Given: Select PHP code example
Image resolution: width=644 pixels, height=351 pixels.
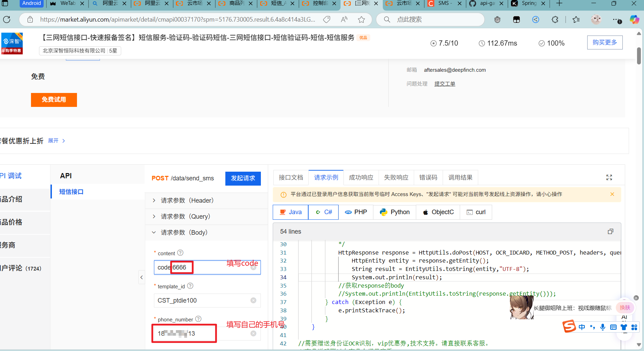Looking at the screenshot, I should pyautogui.click(x=356, y=212).
